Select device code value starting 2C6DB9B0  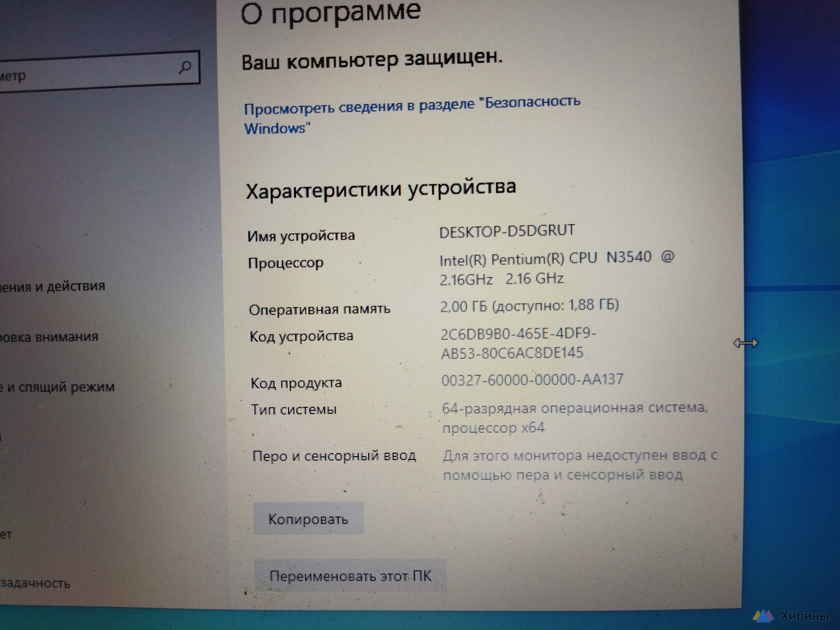click(518, 343)
